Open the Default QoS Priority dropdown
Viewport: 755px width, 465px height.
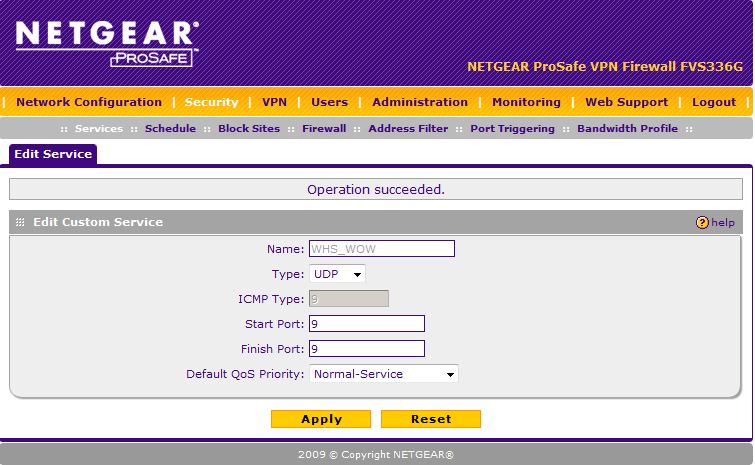384,374
